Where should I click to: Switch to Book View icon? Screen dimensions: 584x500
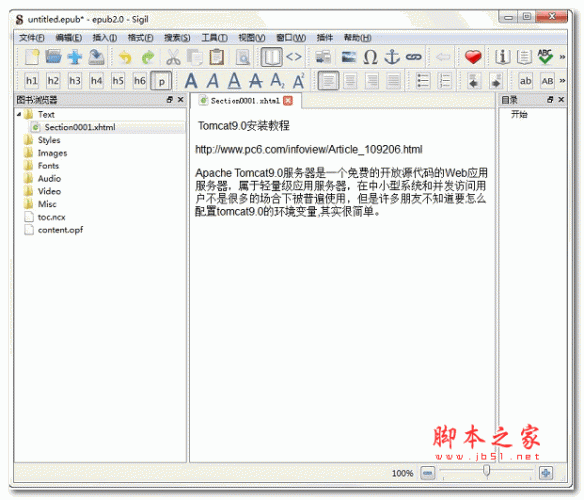click(271, 57)
